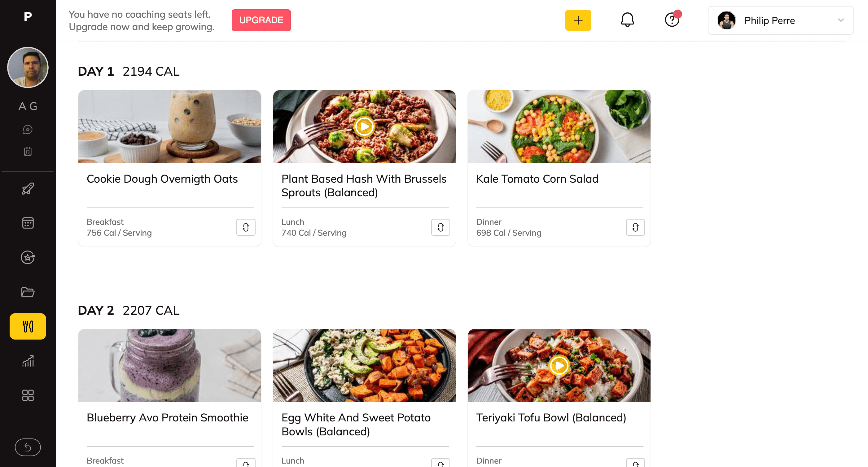
Task: Click the rocket icon in sidebar
Action: (x=28, y=189)
